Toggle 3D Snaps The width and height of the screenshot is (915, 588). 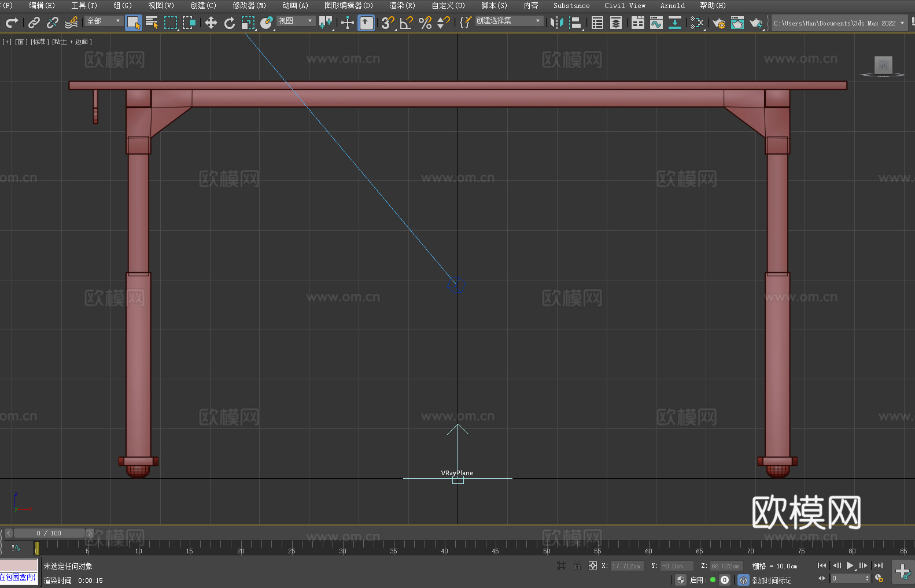click(388, 23)
